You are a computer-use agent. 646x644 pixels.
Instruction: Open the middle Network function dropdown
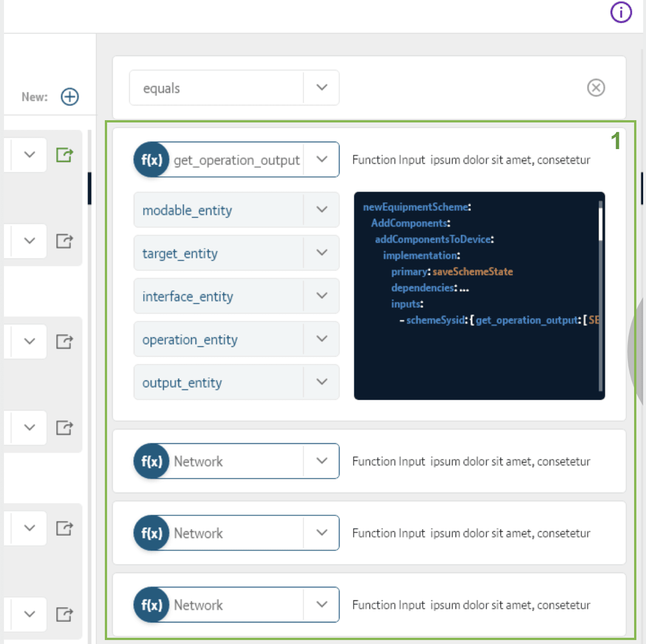pos(321,533)
